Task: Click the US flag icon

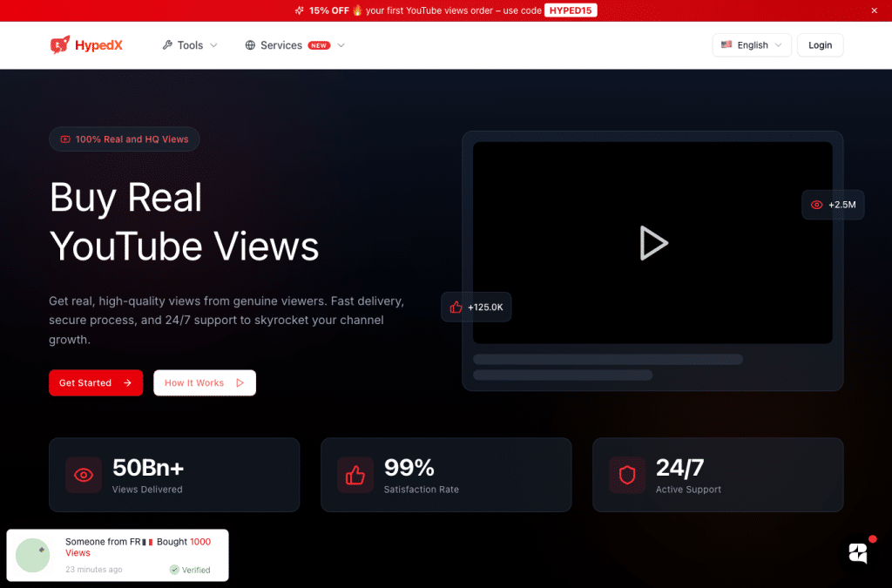Action: point(726,44)
